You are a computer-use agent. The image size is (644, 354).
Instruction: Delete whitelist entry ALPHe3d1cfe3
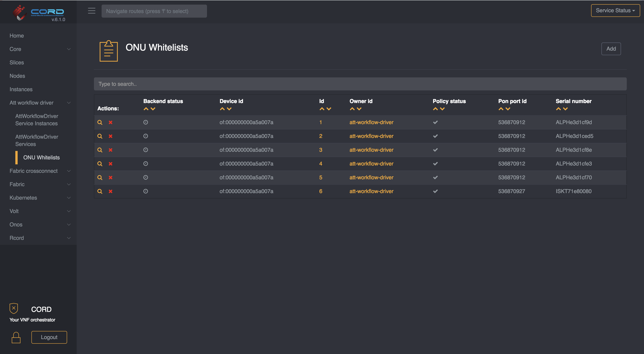pos(111,164)
